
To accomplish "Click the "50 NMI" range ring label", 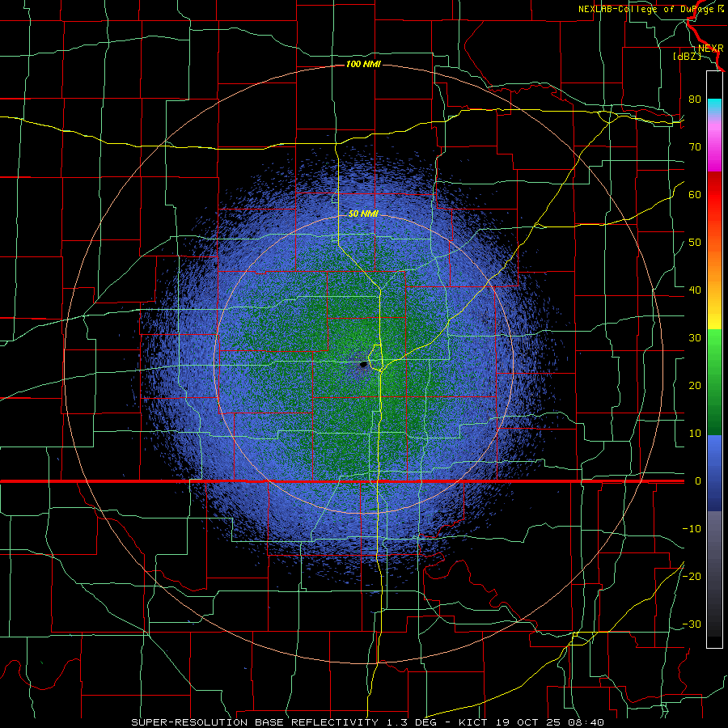I will (363, 214).
